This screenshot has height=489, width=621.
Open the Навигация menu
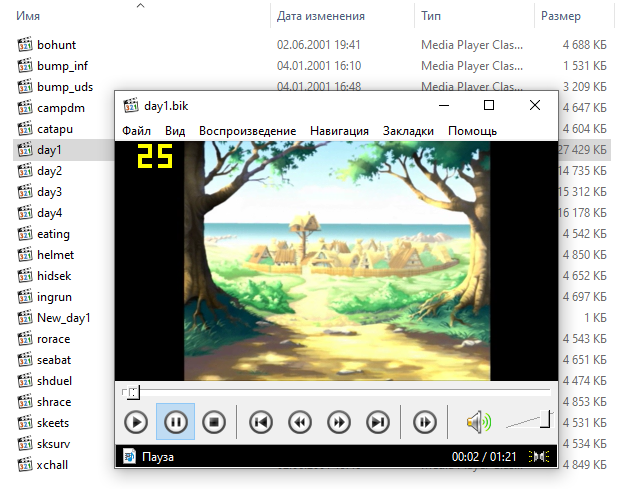coord(339,131)
